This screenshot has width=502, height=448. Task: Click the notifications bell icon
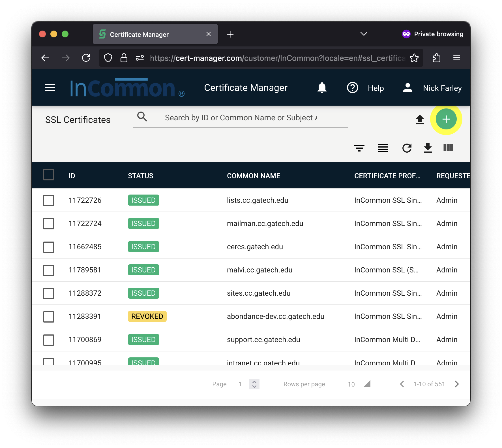[322, 88]
